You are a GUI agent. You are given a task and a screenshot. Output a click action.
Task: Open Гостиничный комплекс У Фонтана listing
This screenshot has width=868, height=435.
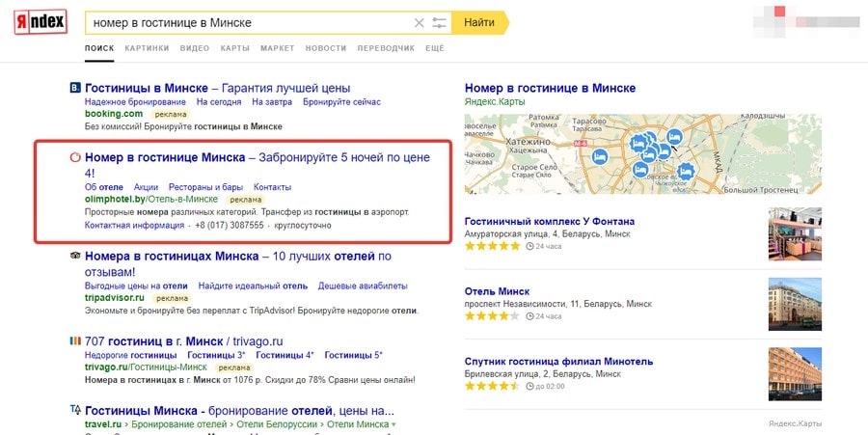pyautogui.click(x=550, y=222)
